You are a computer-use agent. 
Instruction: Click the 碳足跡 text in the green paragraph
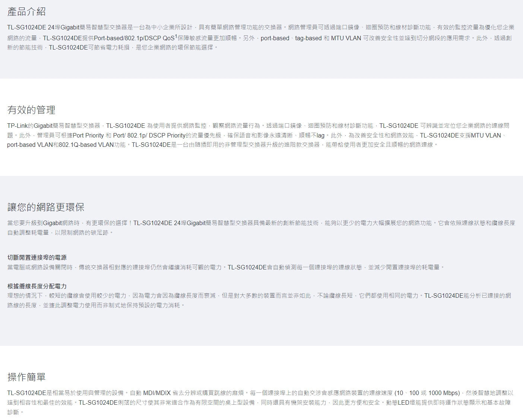point(99,233)
